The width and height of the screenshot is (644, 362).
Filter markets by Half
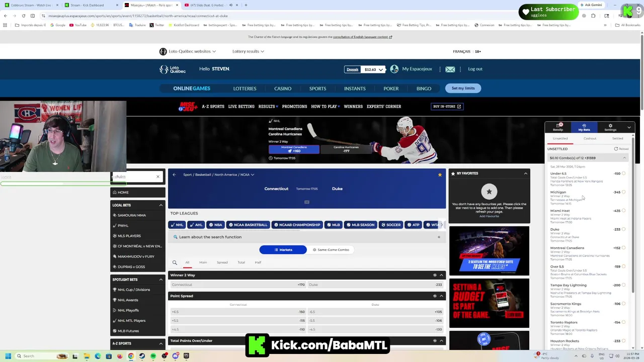click(x=258, y=262)
